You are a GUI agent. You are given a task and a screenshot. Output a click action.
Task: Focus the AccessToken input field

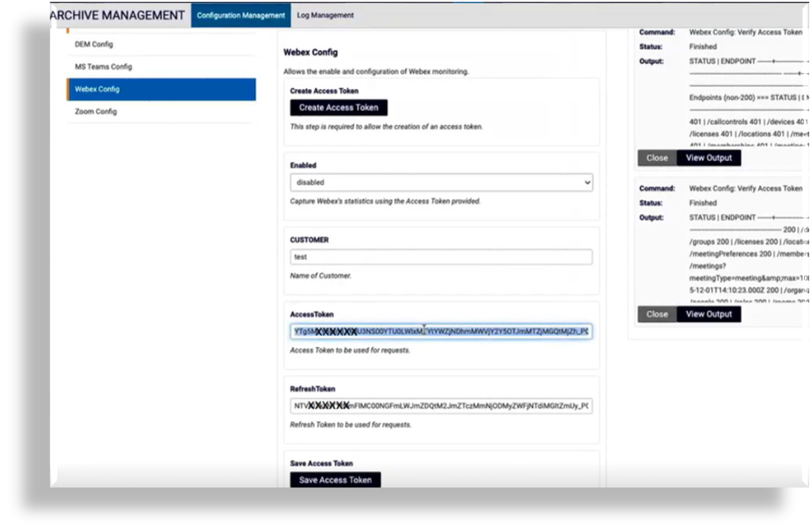(441, 331)
